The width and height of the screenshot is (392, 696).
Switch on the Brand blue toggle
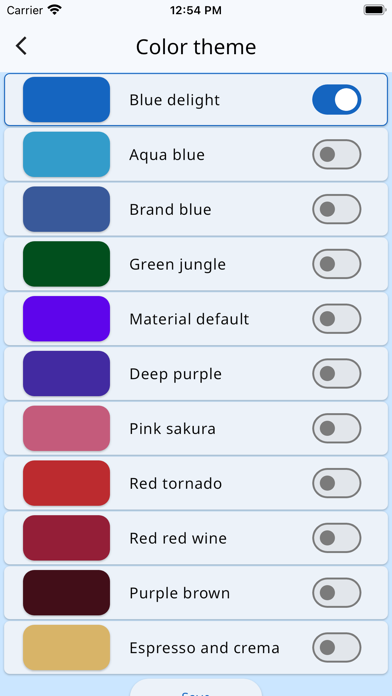(x=337, y=209)
